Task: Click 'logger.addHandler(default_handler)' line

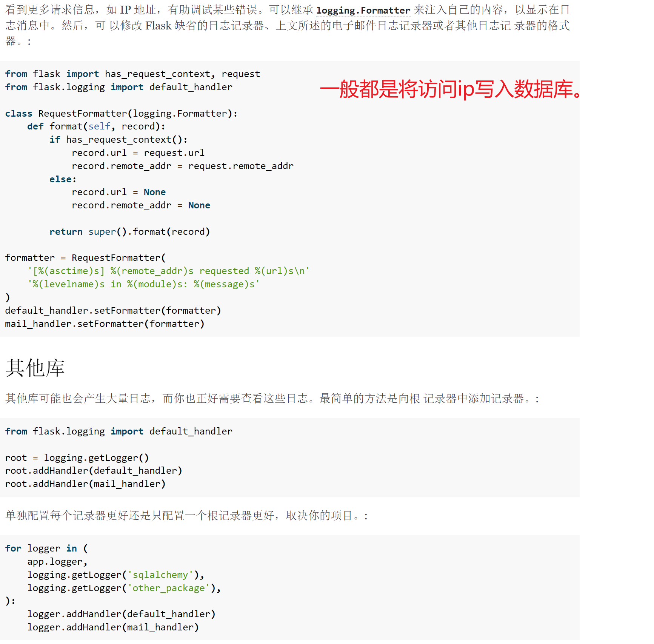Action: [121, 614]
